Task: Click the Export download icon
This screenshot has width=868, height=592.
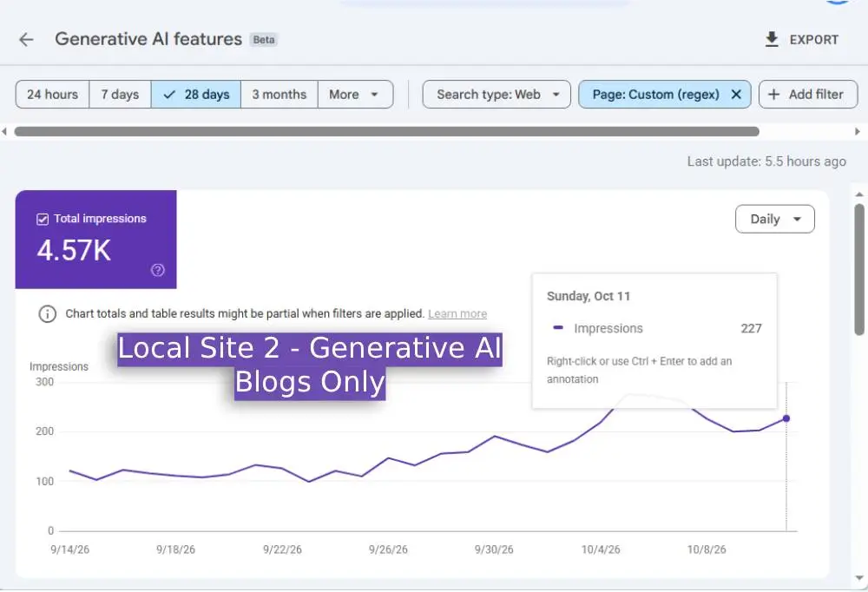Action: click(772, 39)
